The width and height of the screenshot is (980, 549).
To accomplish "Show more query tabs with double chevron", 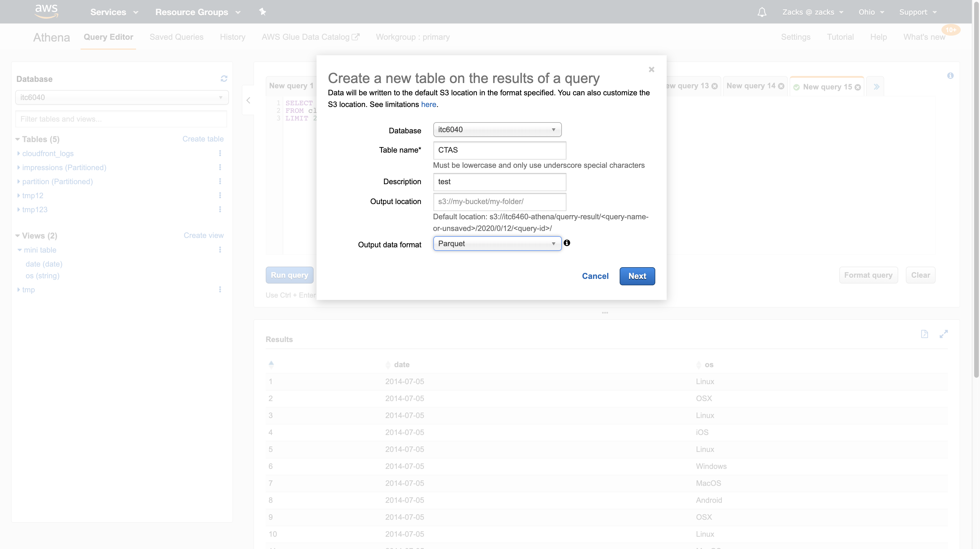I will pyautogui.click(x=877, y=87).
